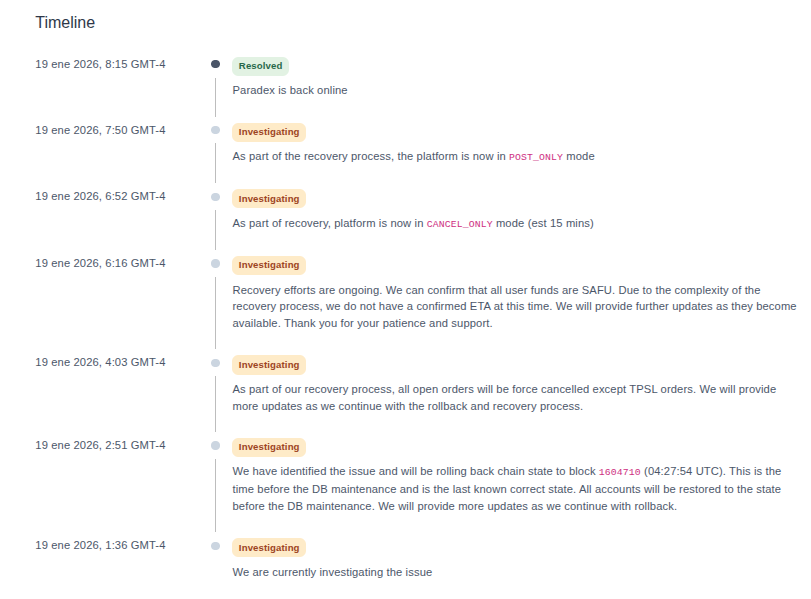Click the Resolved status badge
The width and height of the screenshot is (811, 599).
click(260, 66)
